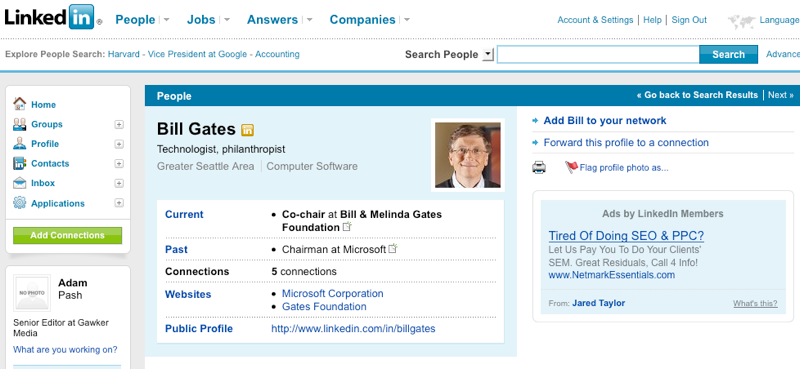Image resolution: width=800 pixels, height=369 pixels.
Task: Expand the Groups submenu plus button
Action: tap(119, 124)
